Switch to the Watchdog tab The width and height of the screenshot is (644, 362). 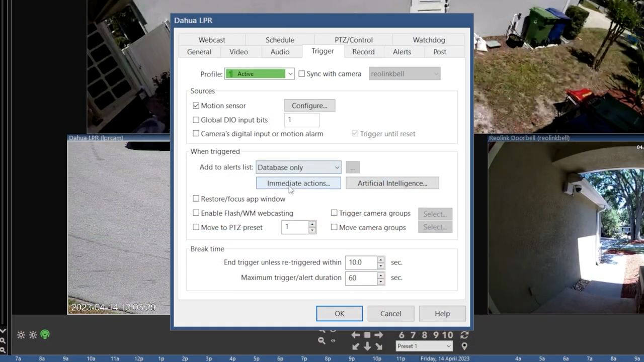click(x=429, y=40)
